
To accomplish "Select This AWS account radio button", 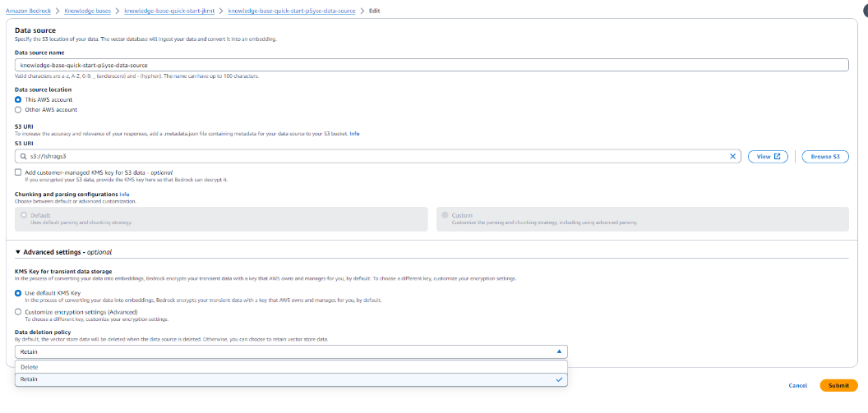I will pos(18,99).
